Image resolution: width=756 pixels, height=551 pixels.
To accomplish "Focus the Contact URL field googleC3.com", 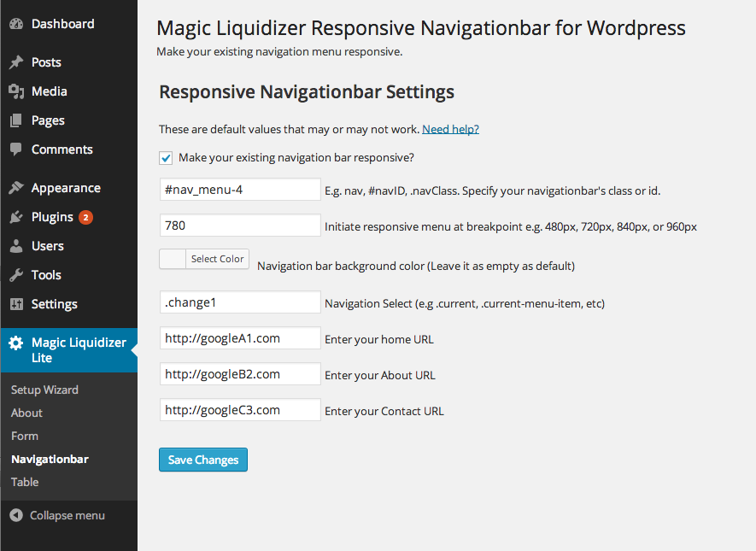I will coord(240,410).
